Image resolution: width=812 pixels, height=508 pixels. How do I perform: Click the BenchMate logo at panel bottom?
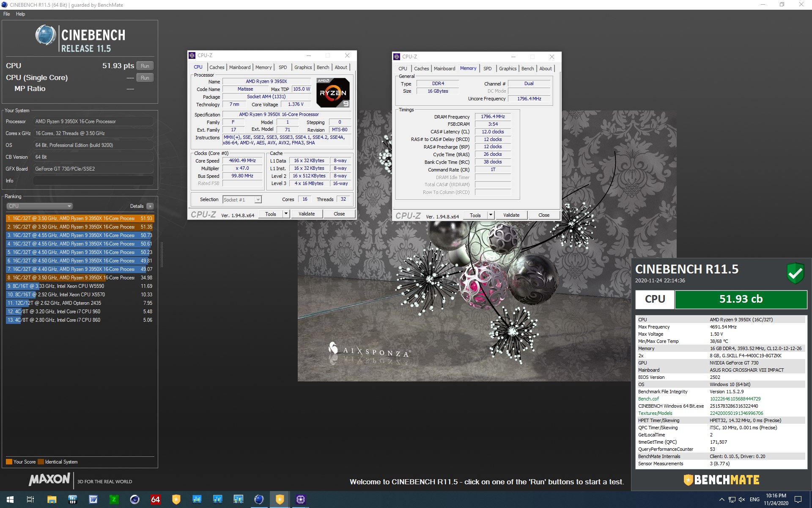721,480
